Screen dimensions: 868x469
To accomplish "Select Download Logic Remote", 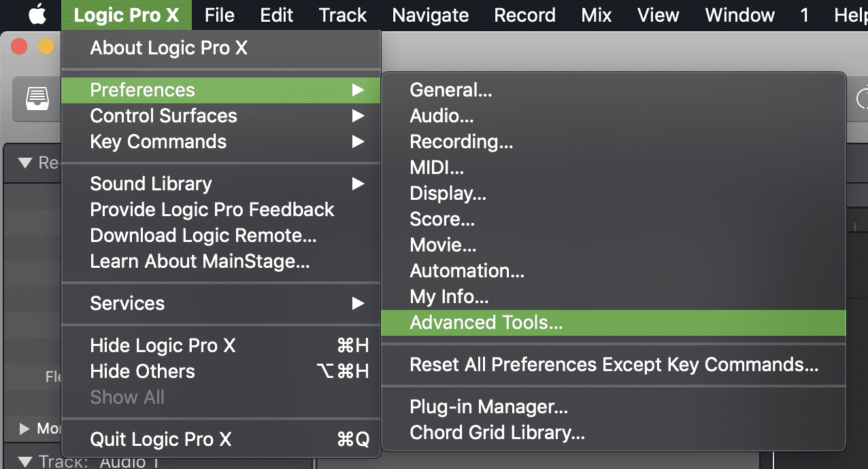I will coord(203,236).
